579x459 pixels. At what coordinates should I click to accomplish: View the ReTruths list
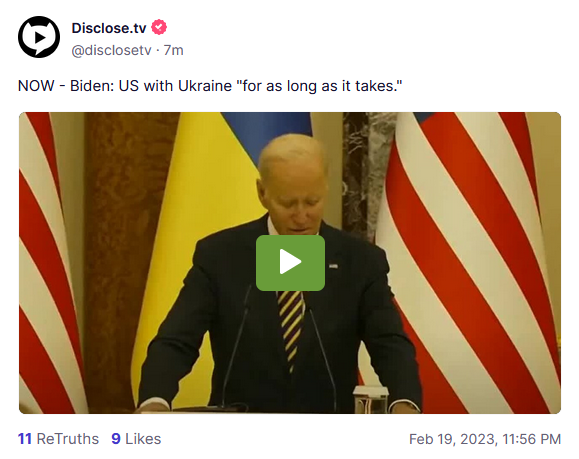click(58, 439)
